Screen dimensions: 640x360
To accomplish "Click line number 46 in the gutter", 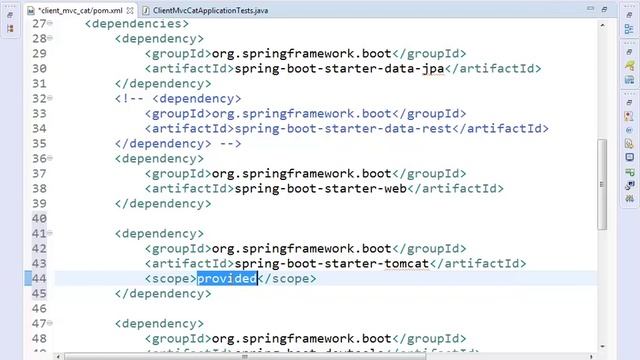I will (x=39, y=309).
